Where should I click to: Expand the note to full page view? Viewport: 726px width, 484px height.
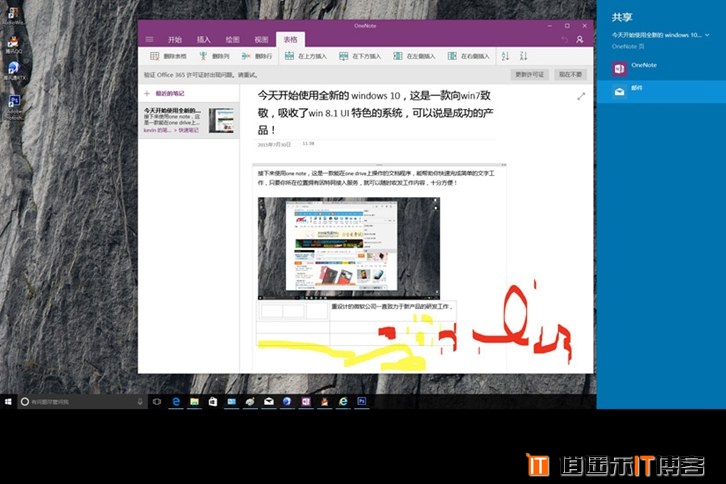tap(582, 96)
